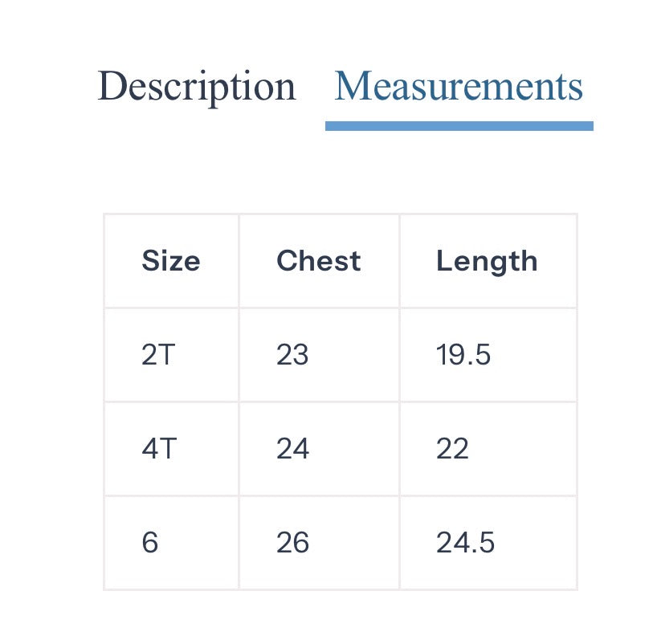Click the T in 2T

tap(167, 355)
